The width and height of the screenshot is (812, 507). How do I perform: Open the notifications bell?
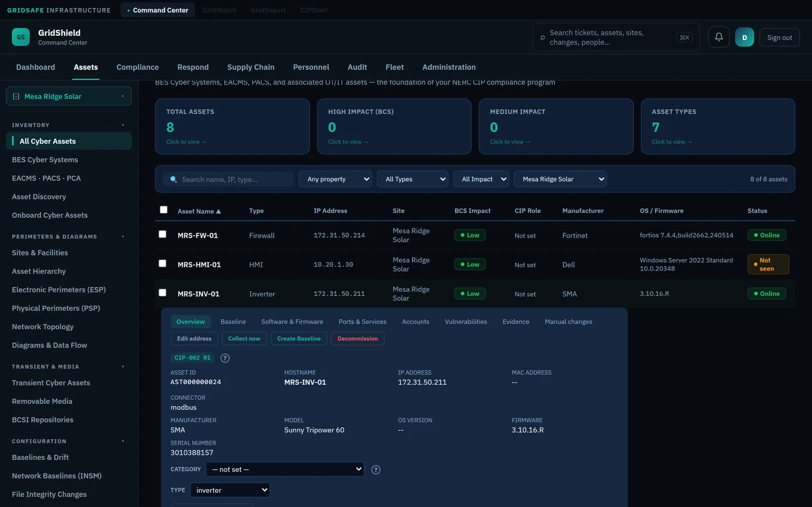point(719,37)
